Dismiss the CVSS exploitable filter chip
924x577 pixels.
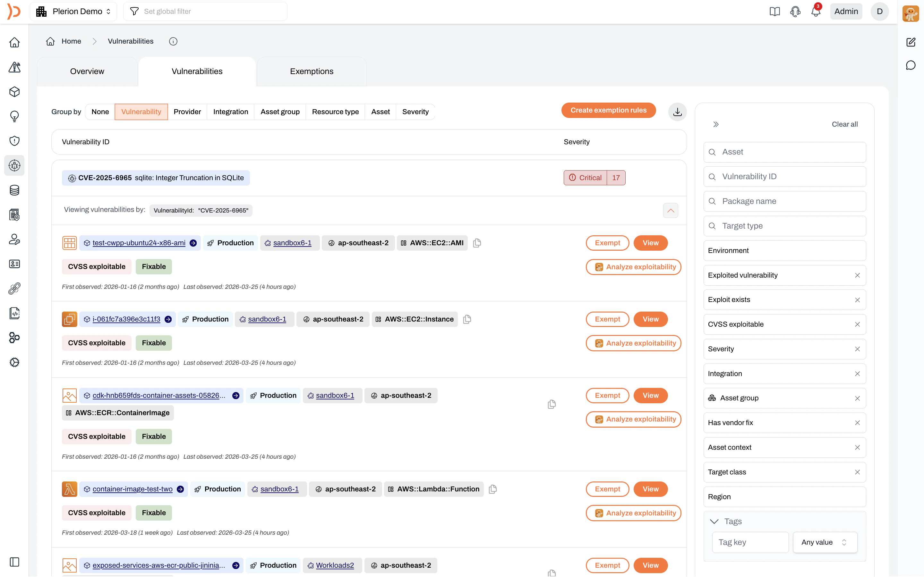pos(858,324)
